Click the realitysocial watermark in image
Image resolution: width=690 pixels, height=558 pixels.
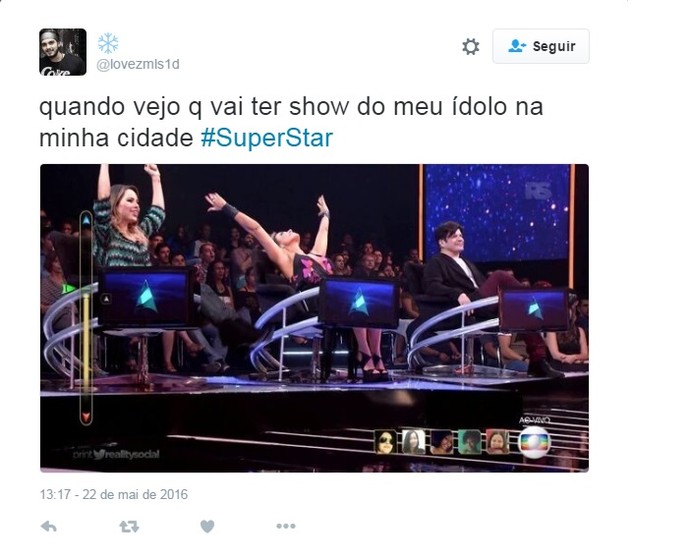click(x=116, y=454)
